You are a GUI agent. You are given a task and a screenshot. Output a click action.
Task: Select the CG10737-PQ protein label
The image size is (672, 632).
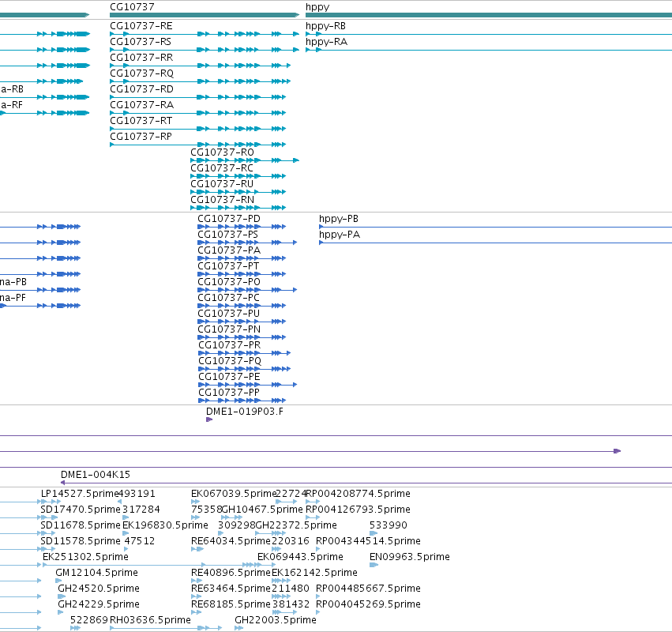(x=230, y=362)
